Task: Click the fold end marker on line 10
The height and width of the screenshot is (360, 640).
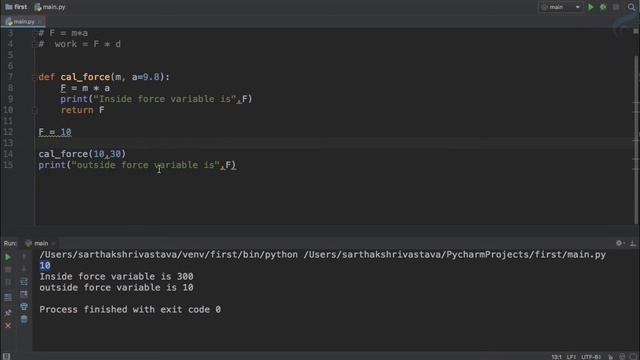Action: [x=35, y=110]
